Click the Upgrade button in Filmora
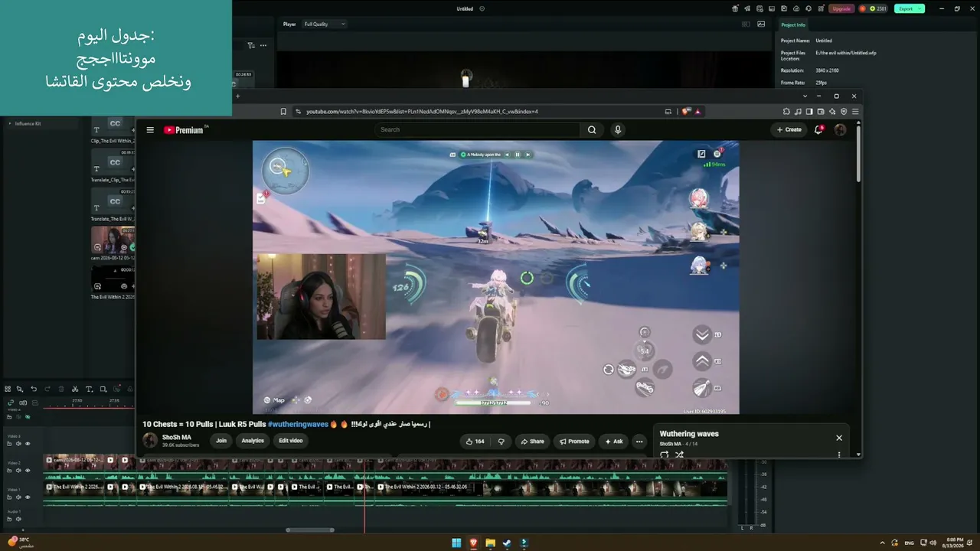This screenshot has height=551, width=980. [841, 9]
